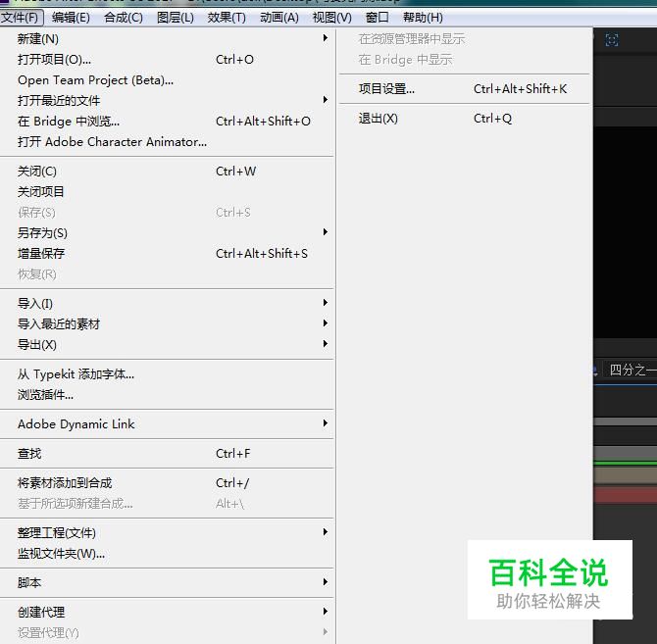Viewport: 657px width, 644px height.
Task: Open the 帮助(H) menu
Action: point(423,18)
